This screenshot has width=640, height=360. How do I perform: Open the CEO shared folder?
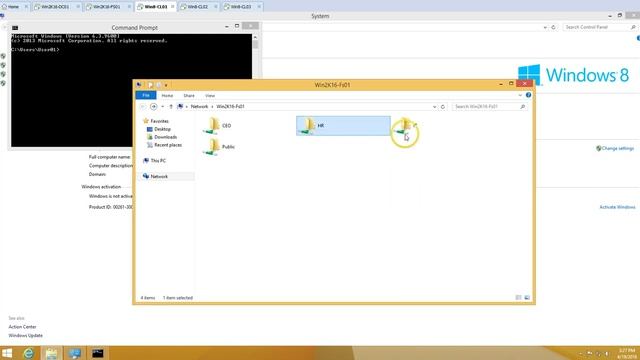tap(218, 126)
